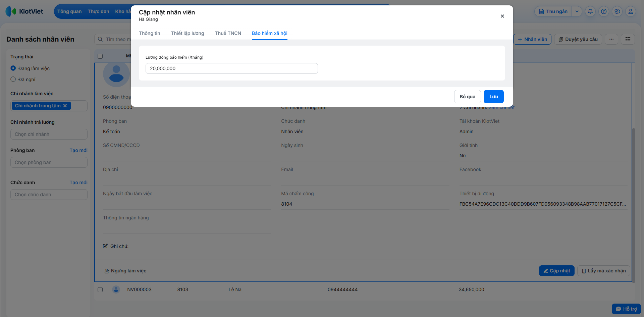Click Tạo mới beside Chức danh
Viewport: 644px width, 317px height.
(x=78, y=182)
